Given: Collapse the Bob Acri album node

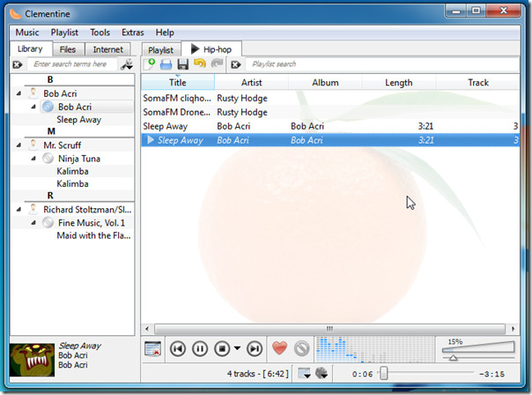Looking at the screenshot, I should click(33, 107).
